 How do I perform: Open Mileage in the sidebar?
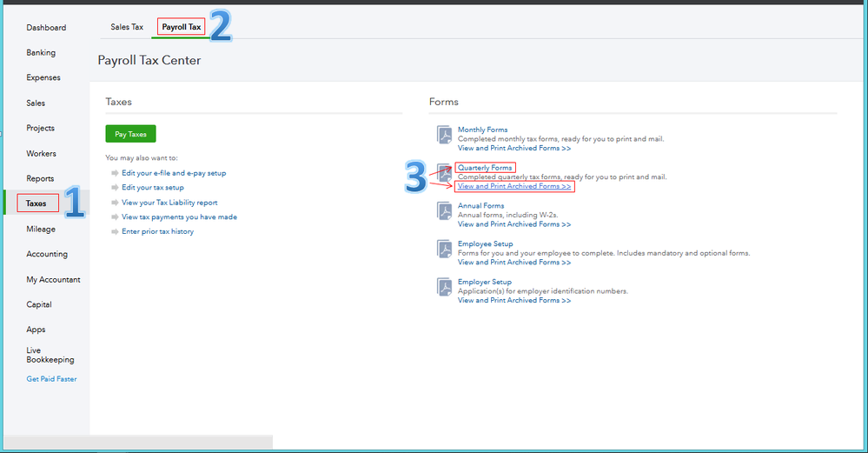[41, 229]
